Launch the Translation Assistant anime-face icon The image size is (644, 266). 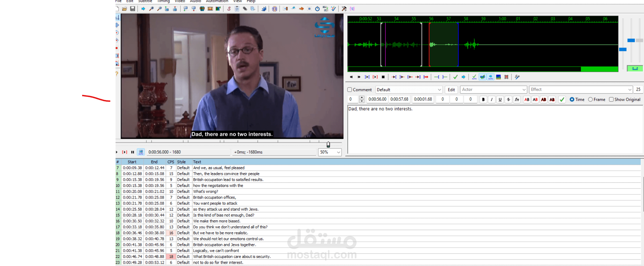(275, 9)
